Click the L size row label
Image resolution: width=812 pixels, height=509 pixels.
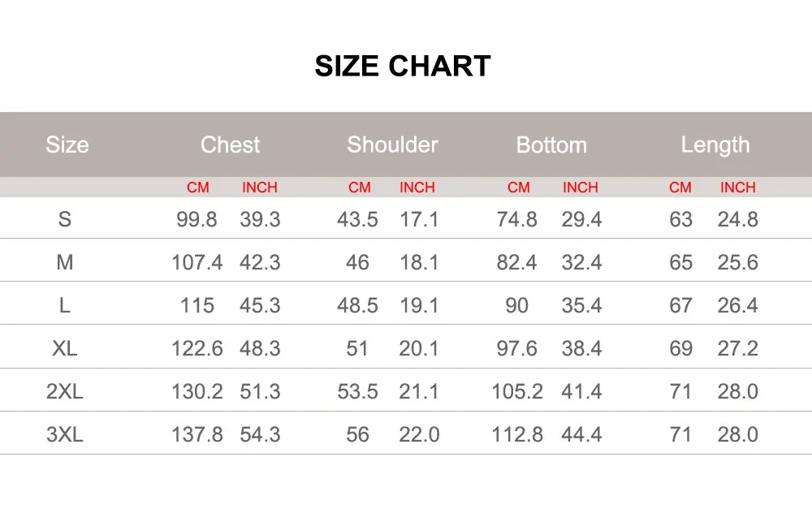65,305
